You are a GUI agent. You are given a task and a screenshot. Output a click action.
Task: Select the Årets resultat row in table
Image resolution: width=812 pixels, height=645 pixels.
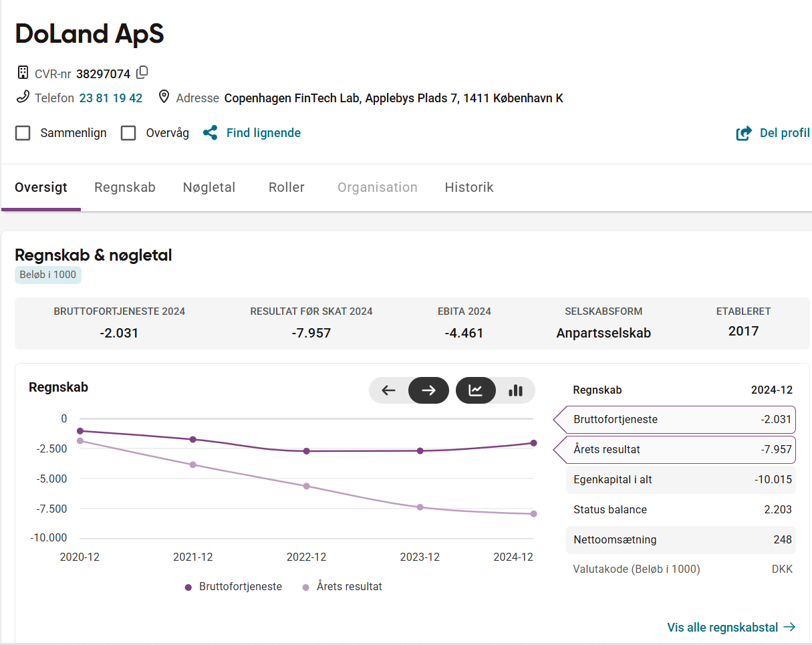pyautogui.click(x=674, y=450)
